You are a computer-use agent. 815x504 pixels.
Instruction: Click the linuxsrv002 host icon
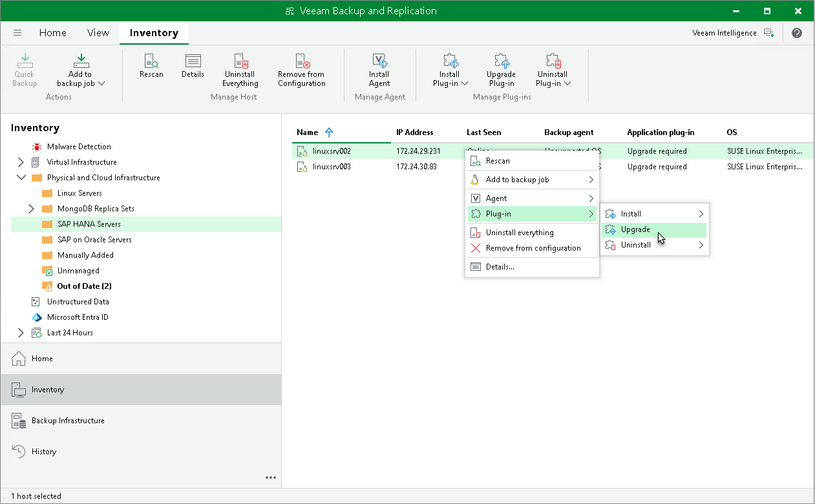pyautogui.click(x=302, y=151)
